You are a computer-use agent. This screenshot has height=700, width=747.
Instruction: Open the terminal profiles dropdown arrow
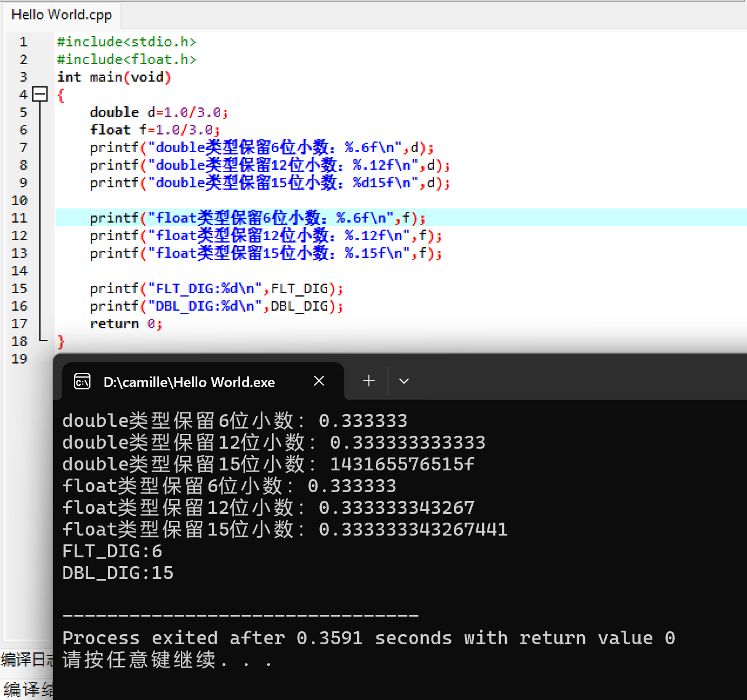404,381
